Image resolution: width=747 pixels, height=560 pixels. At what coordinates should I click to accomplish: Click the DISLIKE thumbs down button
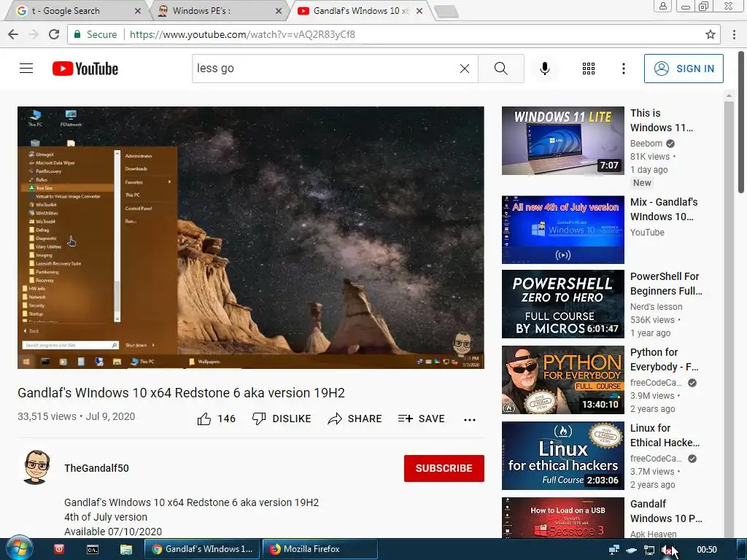click(281, 419)
